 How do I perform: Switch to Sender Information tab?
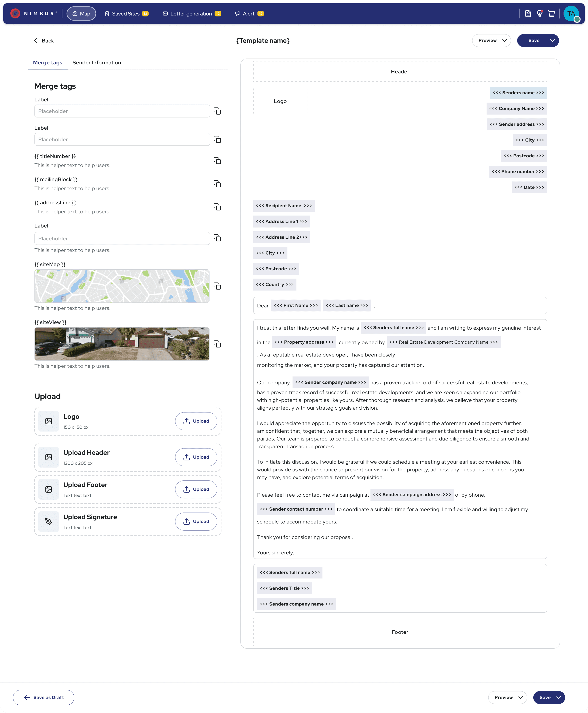click(x=96, y=63)
